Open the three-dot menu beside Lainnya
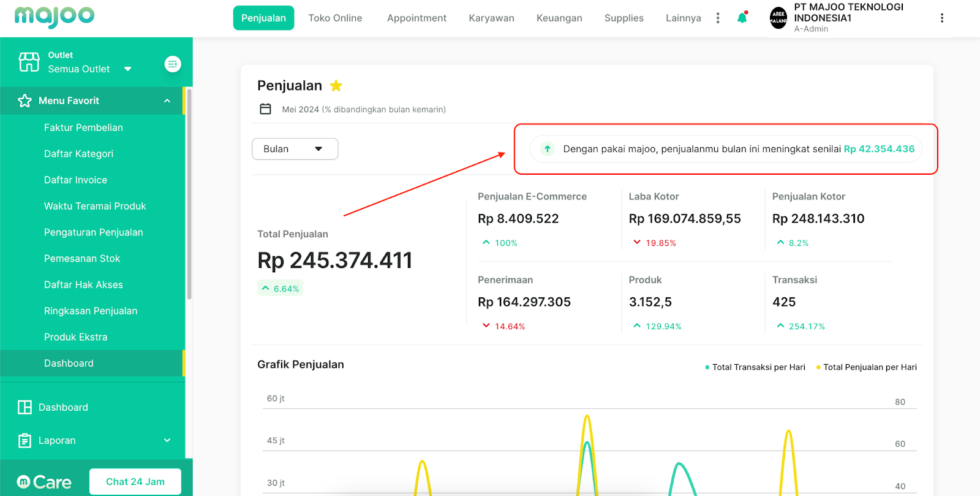The height and width of the screenshot is (496, 980). coord(718,18)
